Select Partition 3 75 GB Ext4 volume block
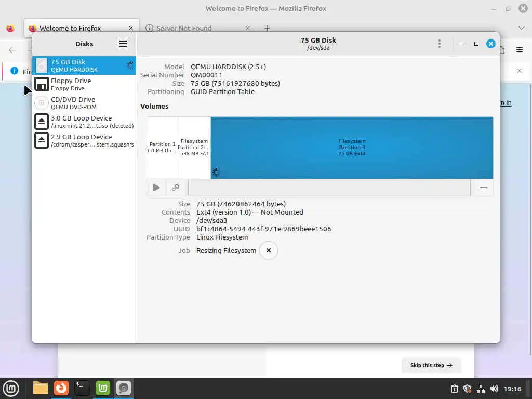The image size is (532, 399). [352, 148]
